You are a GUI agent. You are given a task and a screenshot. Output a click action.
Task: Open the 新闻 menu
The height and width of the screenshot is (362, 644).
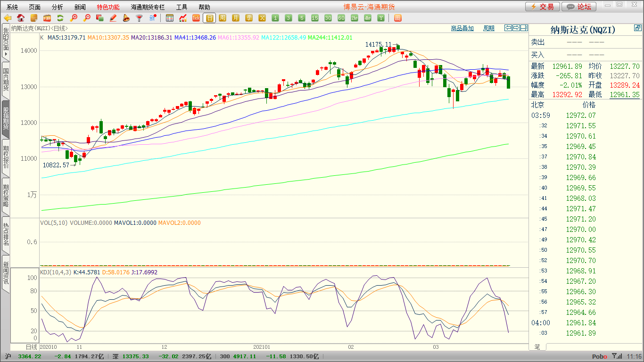tap(80, 7)
